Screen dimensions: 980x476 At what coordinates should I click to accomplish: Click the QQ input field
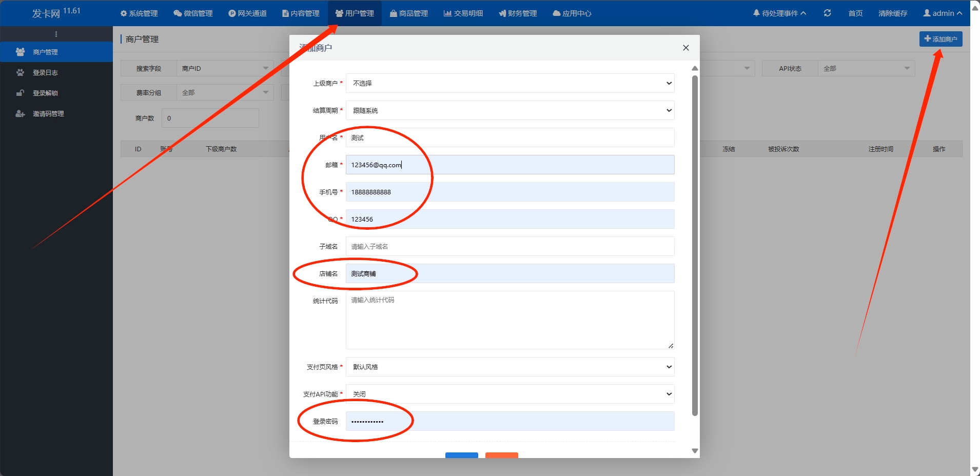(510, 219)
